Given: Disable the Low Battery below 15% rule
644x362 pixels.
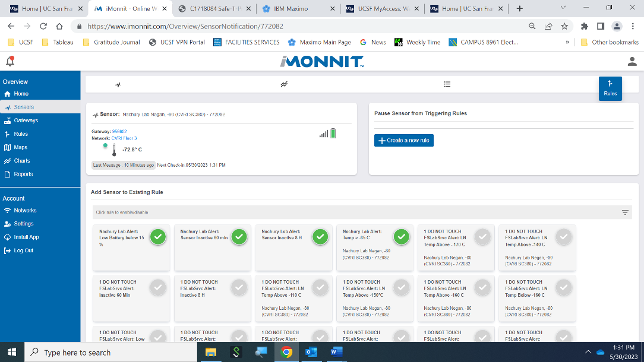Looking at the screenshot, I should click(158, 237).
